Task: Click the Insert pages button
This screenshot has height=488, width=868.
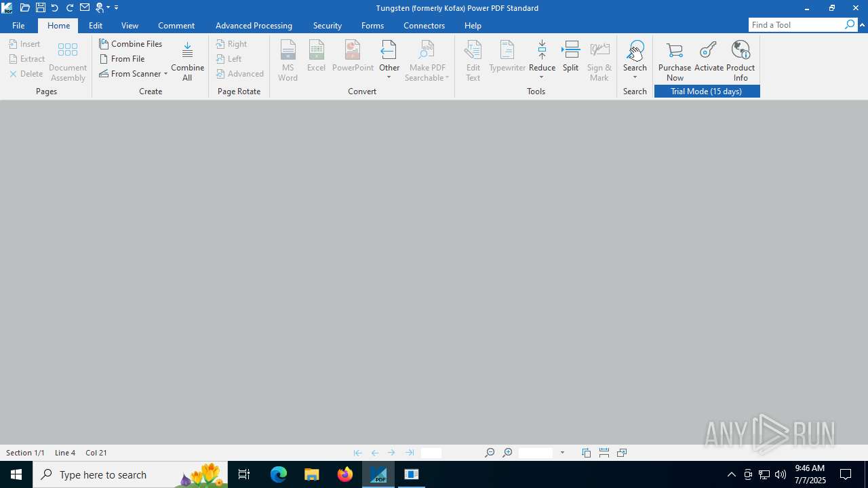Action: pyautogui.click(x=25, y=44)
